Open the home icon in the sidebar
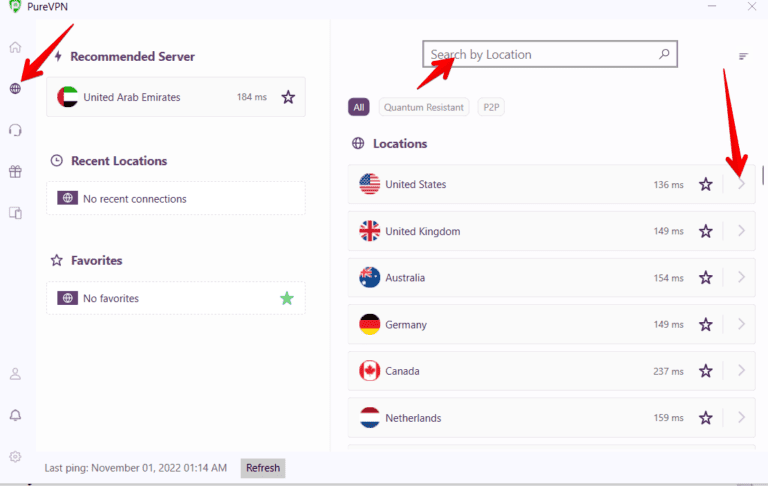The height and width of the screenshot is (486, 768). pos(15,47)
